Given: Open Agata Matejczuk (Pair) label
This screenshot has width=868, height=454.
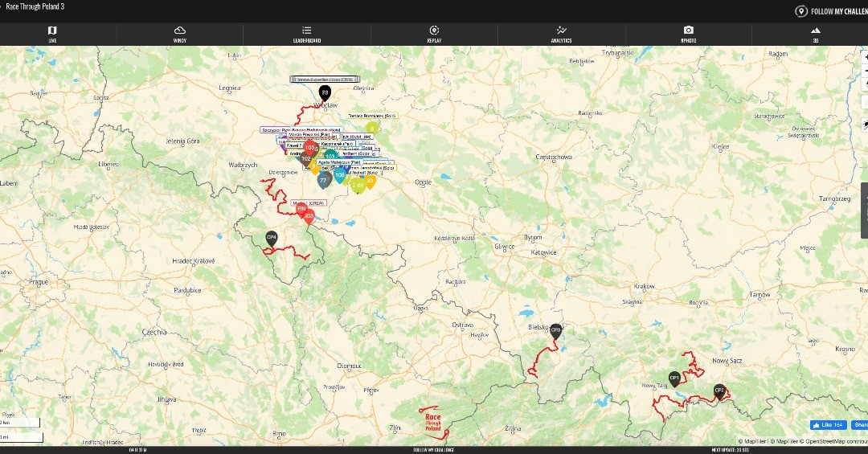Looking at the screenshot, I should [x=339, y=163].
